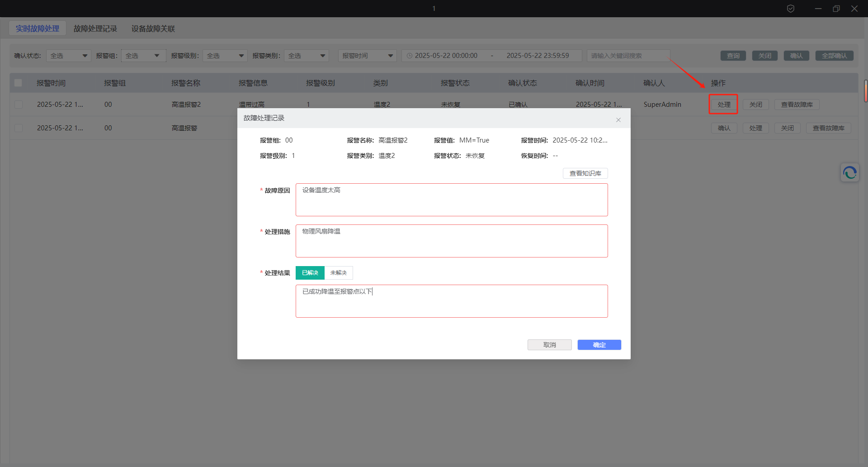The width and height of the screenshot is (868, 467).
Task: Click the shield icon in title bar
Action: point(791,9)
